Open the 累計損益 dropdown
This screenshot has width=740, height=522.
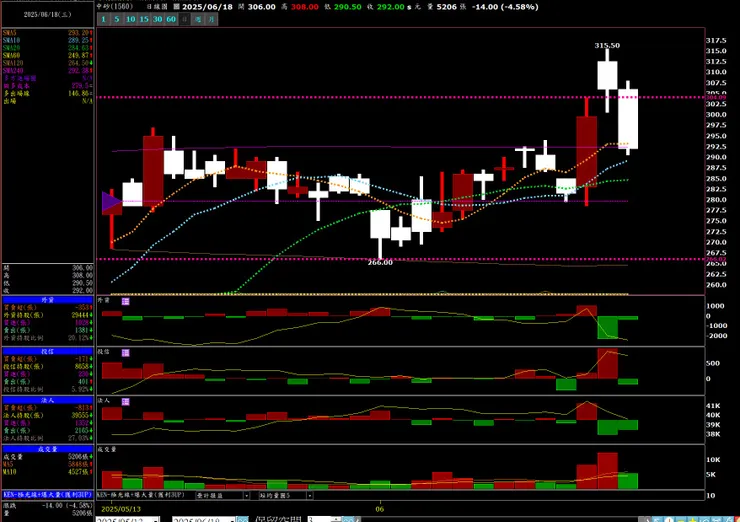pos(222,496)
